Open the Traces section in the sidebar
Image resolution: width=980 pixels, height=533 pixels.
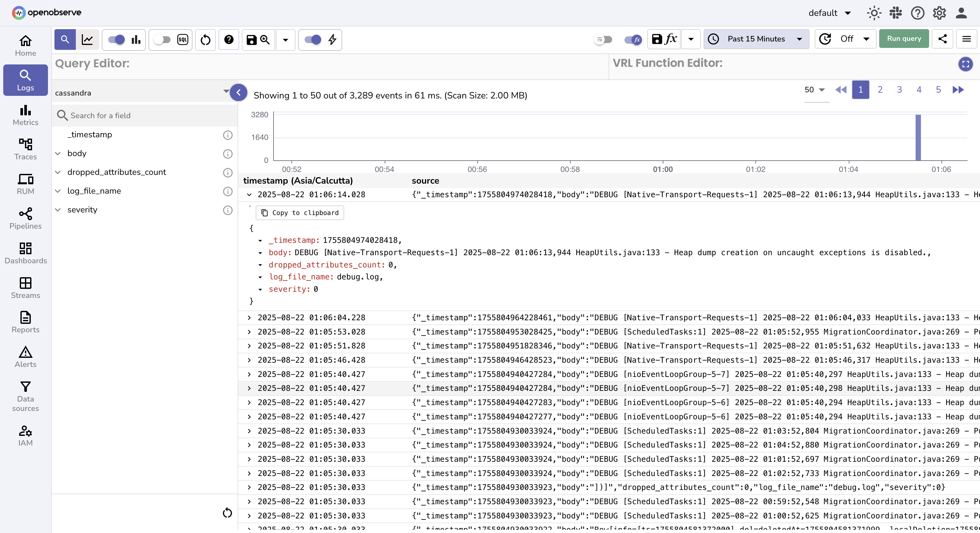(x=26, y=149)
